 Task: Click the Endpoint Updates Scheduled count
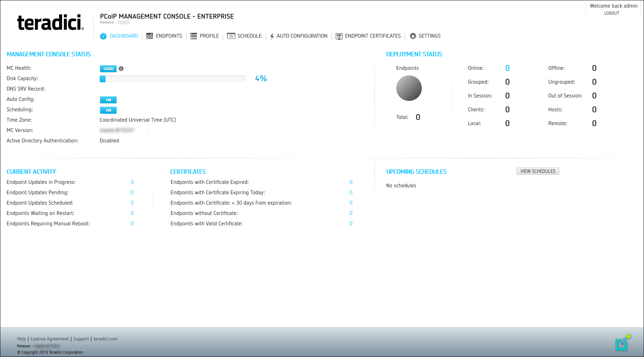pos(132,203)
